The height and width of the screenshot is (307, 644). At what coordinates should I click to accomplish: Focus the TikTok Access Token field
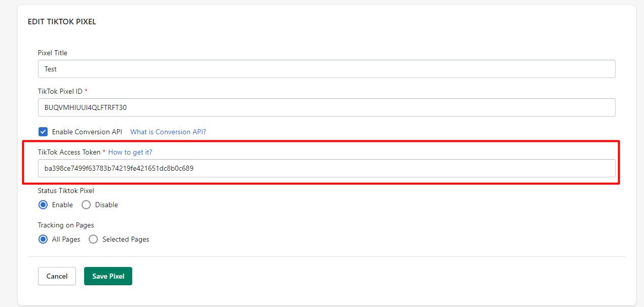click(x=327, y=168)
